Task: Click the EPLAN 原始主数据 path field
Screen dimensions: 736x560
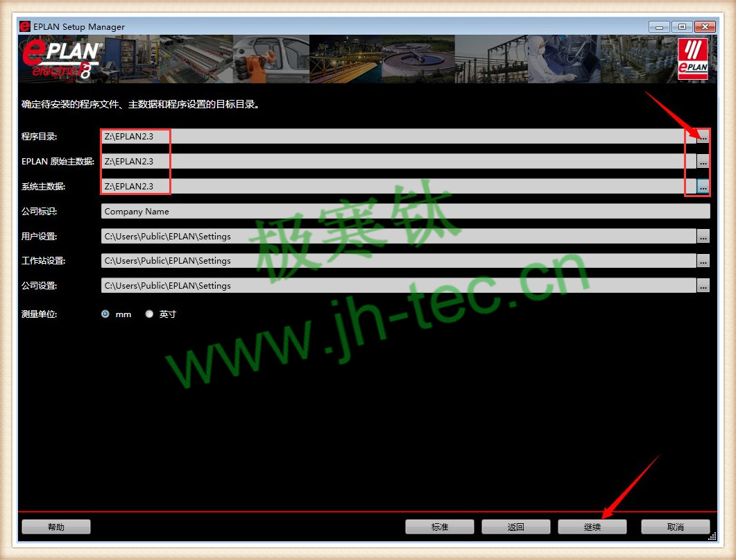Action: (x=398, y=162)
